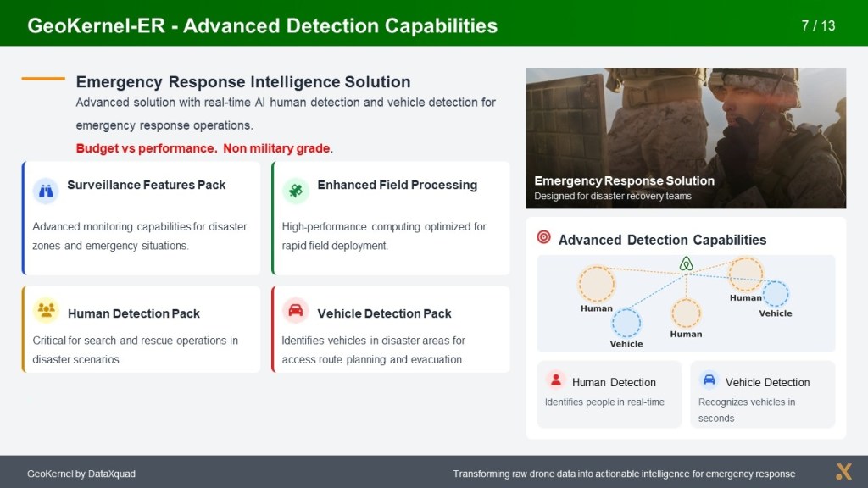Select 'Designed for disaster recovery teams' image caption
Viewport: 868px width, 488px height.
[x=613, y=197]
